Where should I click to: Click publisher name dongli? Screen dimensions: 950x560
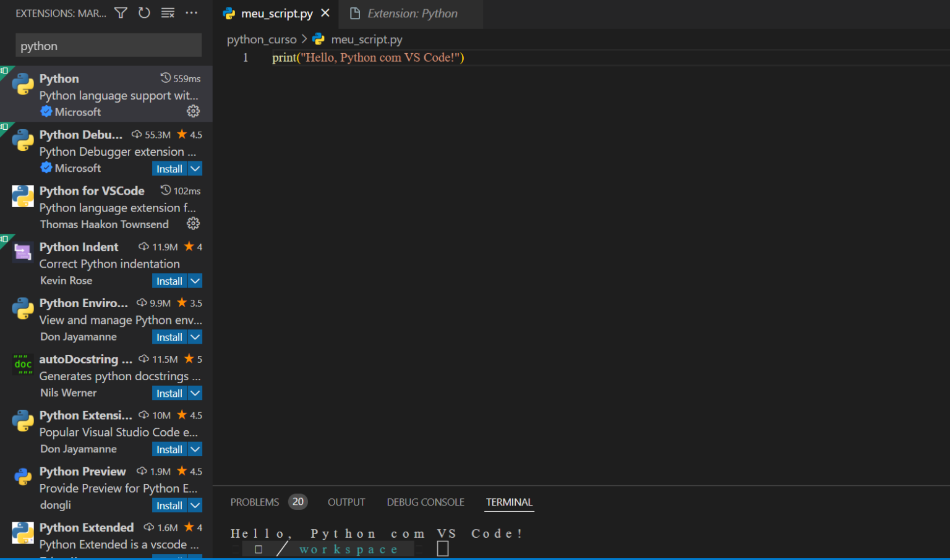[56, 505]
